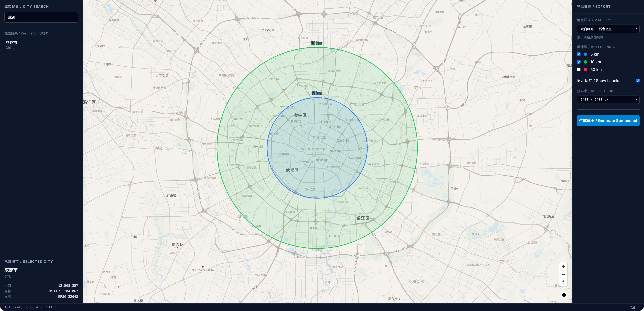Reset map bearing with compass icon
The height and width of the screenshot is (311, 644).
tap(563, 282)
